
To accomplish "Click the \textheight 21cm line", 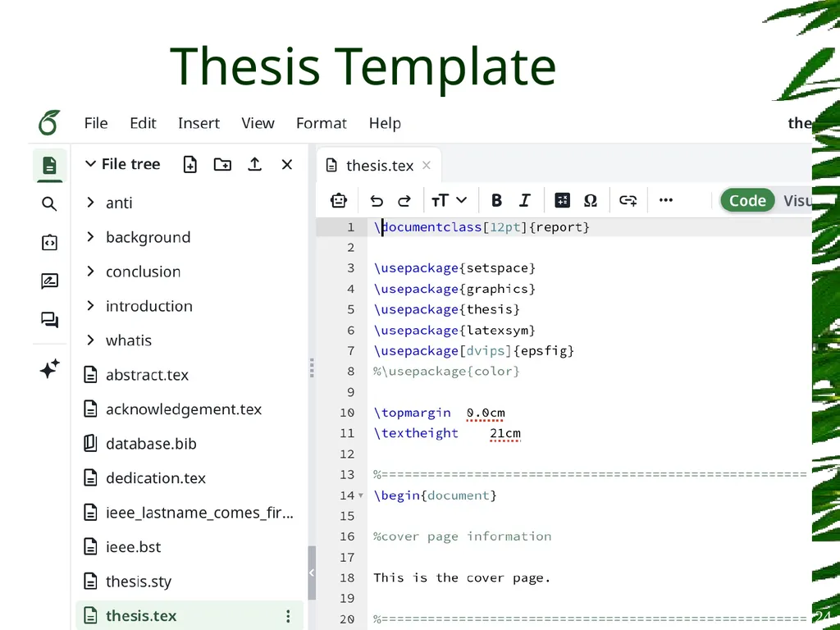I will pyautogui.click(x=447, y=433).
